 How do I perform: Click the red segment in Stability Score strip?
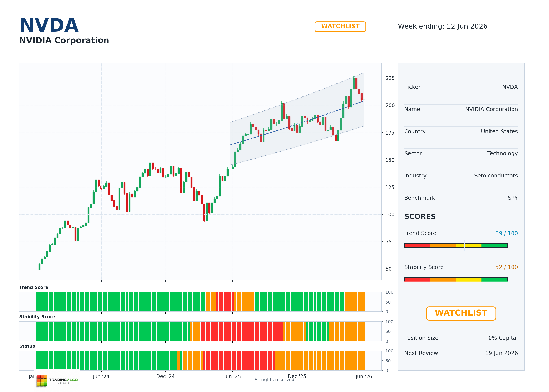click(x=241, y=331)
